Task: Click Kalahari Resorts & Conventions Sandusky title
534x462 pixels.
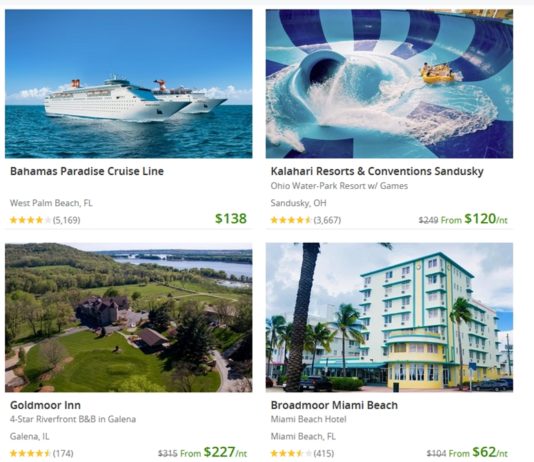Action: [x=377, y=171]
